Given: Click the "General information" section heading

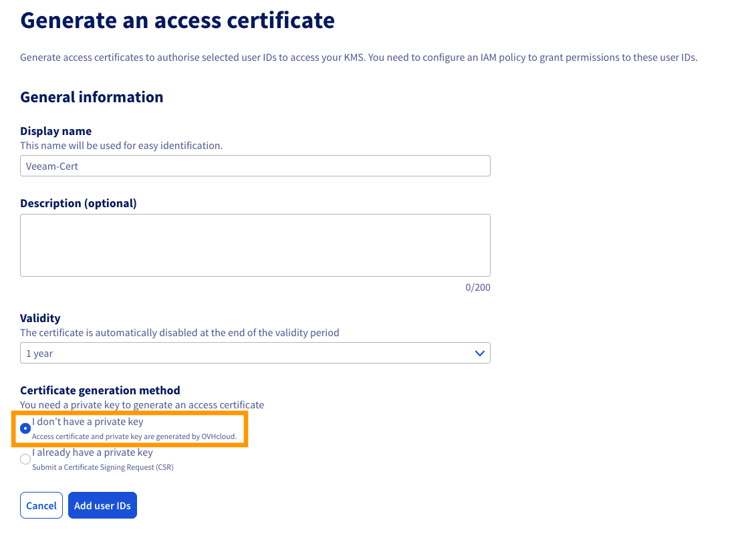Looking at the screenshot, I should (92, 97).
